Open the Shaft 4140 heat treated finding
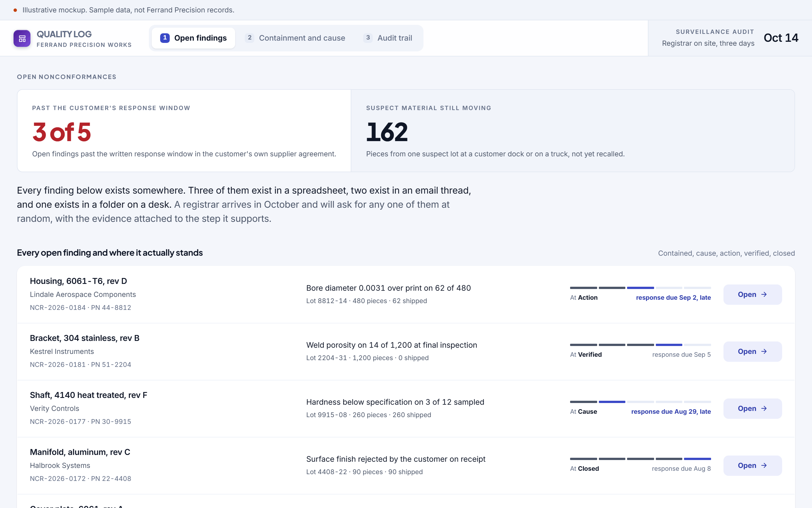This screenshot has width=812, height=508. [x=753, y=409]
